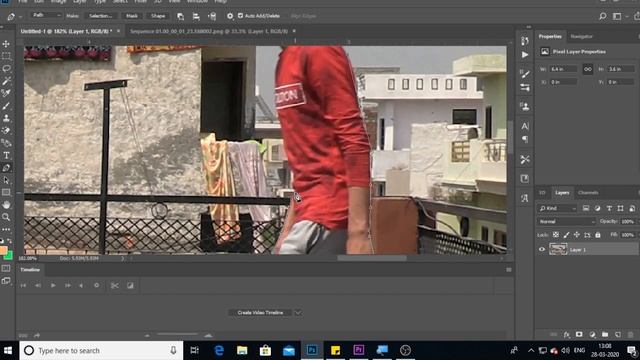The image size is (640, 360).
Task: Show hidden system tray icons
Action: 531,350
